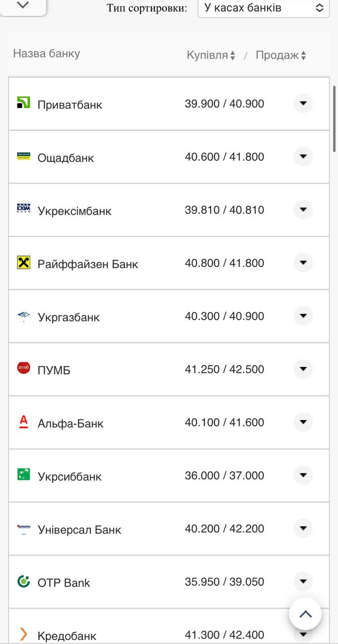The width and height of the screenshot is (338, 644).
Task: Collapse the panel with the top-left chevron
Action: pyautogui.click(x=23, y=5)
